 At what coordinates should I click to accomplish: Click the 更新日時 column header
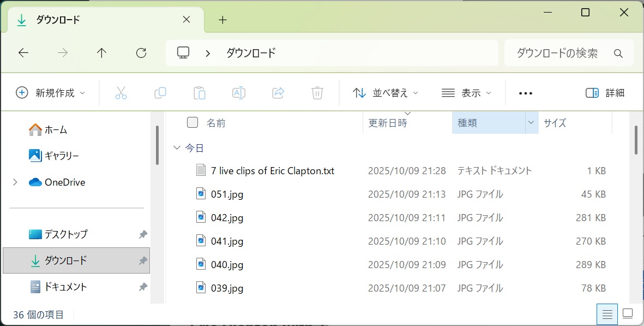point(388,123)
